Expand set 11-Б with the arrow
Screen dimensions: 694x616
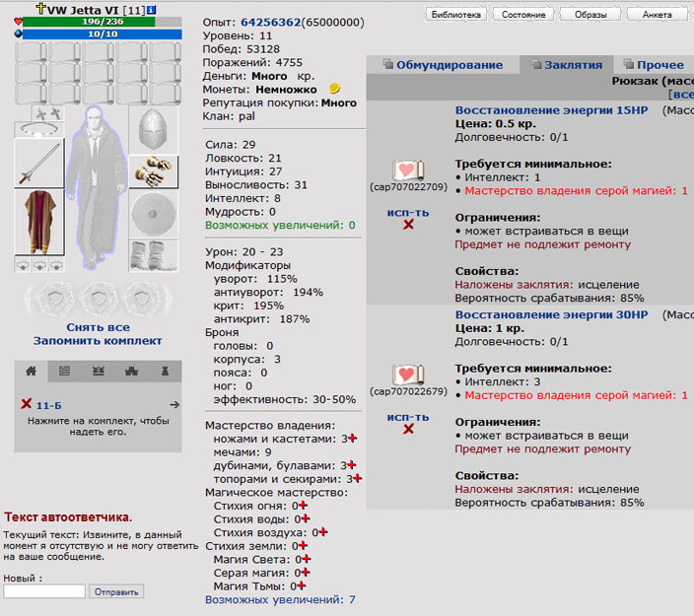[173, 404]
